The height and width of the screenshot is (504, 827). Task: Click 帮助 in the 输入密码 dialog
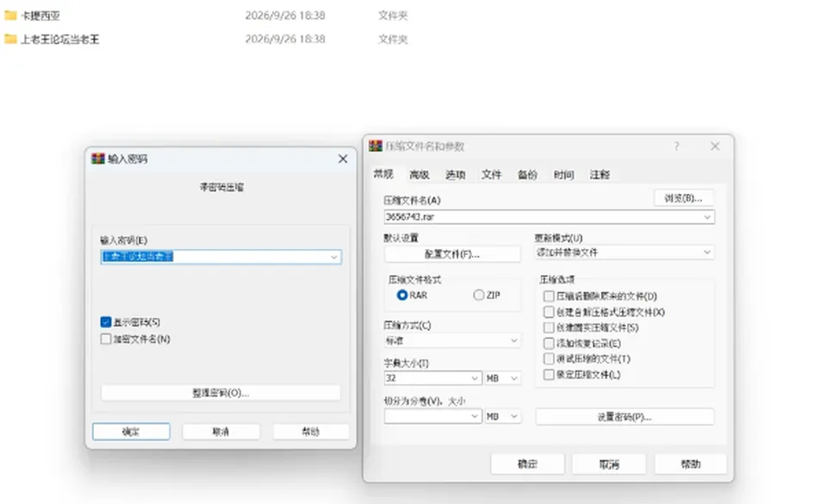[311, 432]
